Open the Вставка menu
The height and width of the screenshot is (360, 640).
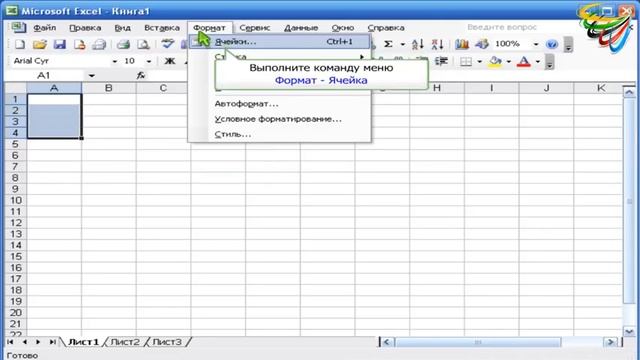tap(162, 28)
